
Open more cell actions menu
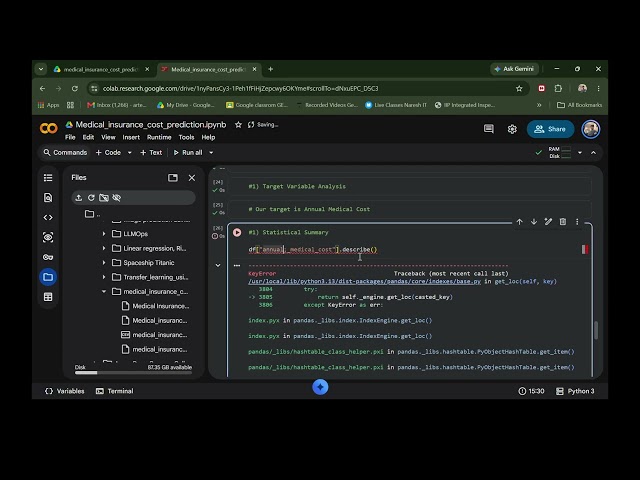click(x=577, y=222)
